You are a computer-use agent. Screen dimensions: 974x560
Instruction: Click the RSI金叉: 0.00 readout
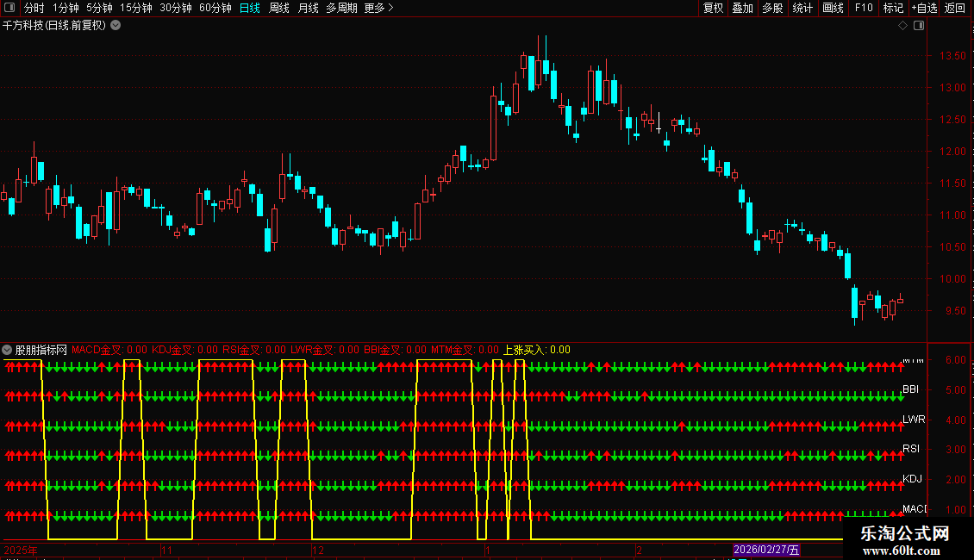pyautogui.click(x=254, y=350)
